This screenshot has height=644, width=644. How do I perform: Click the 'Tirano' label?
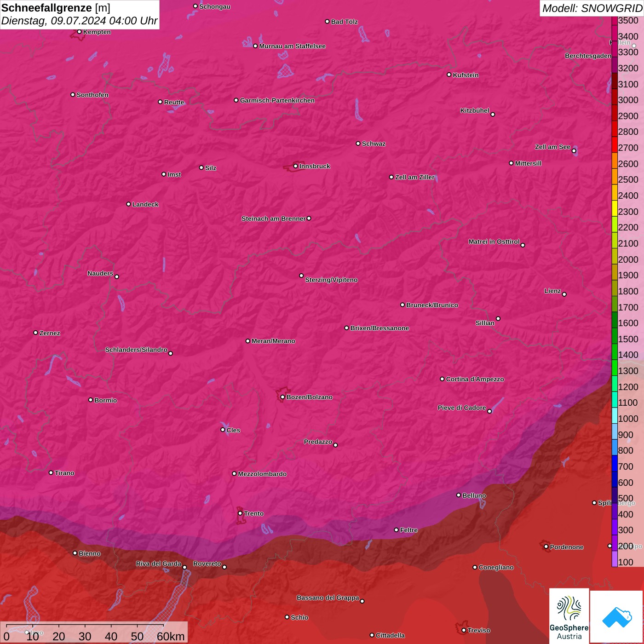(64, 473)
